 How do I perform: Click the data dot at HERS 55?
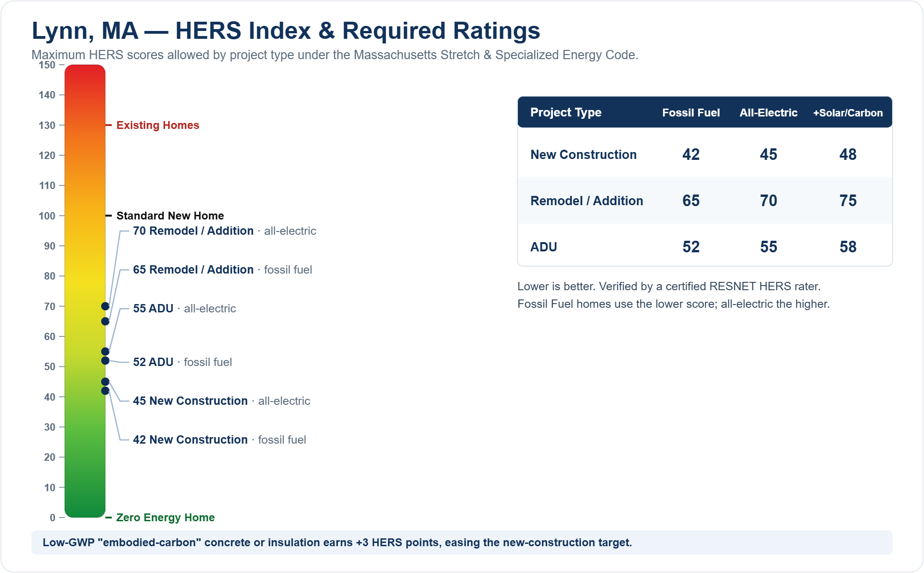click(105, 352)
